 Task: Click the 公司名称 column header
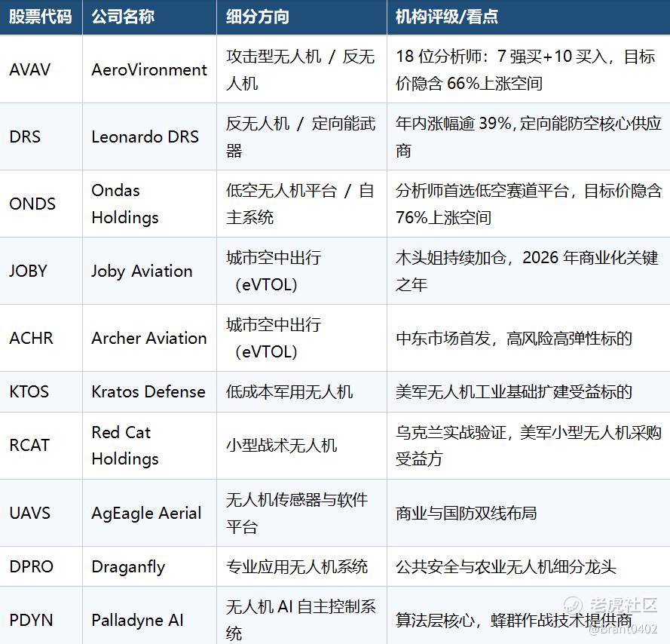coord(149,17)
